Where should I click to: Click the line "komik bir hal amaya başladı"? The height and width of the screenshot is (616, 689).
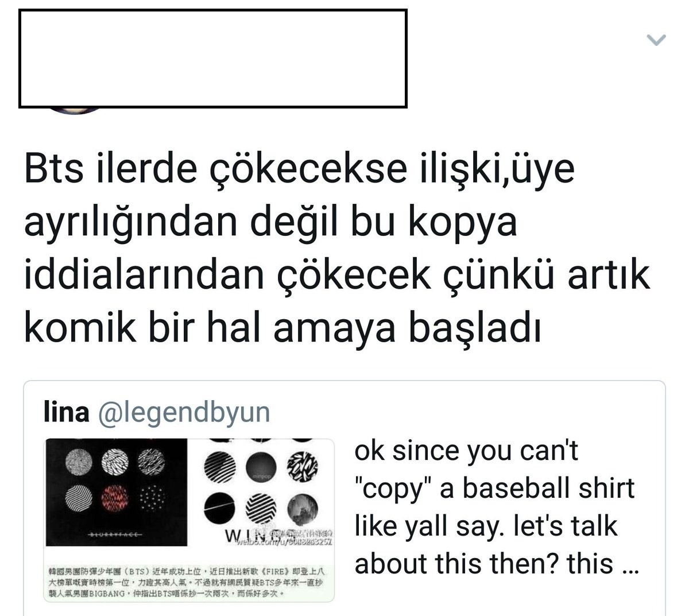(x=282, y=329)
